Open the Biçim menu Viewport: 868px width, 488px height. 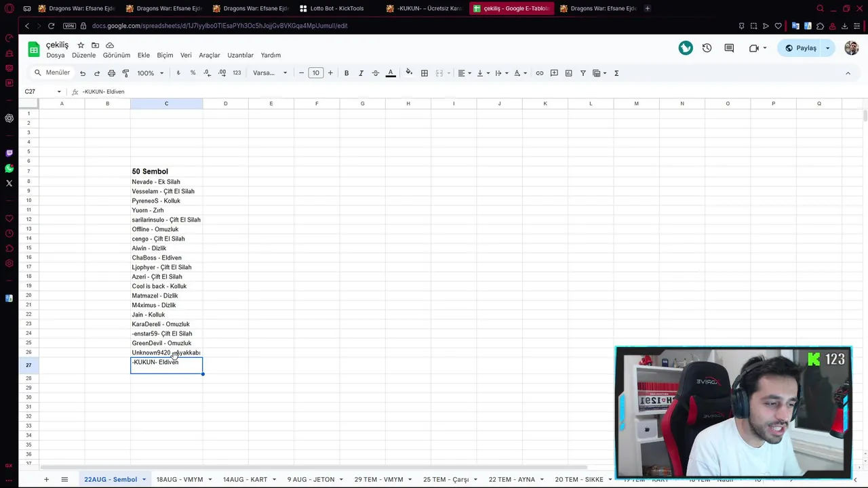coord(165,56)
